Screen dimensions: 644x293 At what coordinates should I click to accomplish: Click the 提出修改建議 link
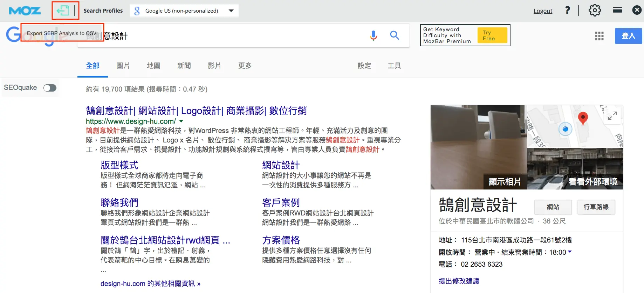pos(459,281)
